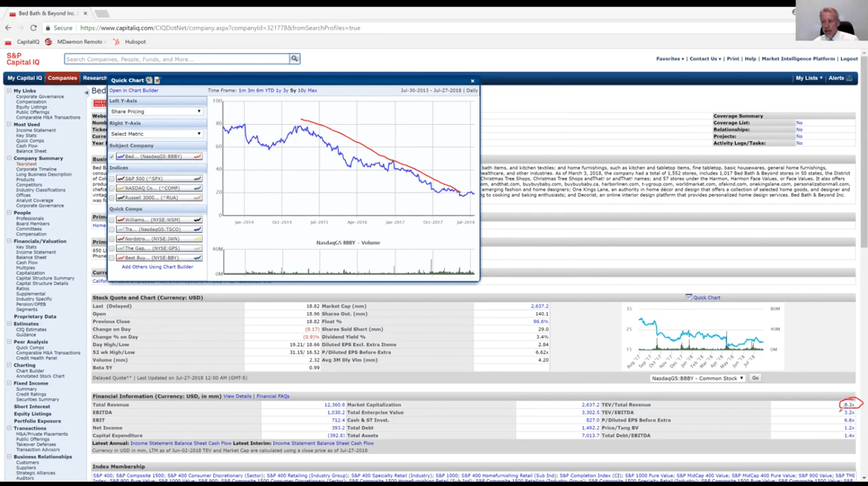868x486 pixels.
Task: Open the Left Y-Axis Share Pricing dropdown
Action: [156, 112]
